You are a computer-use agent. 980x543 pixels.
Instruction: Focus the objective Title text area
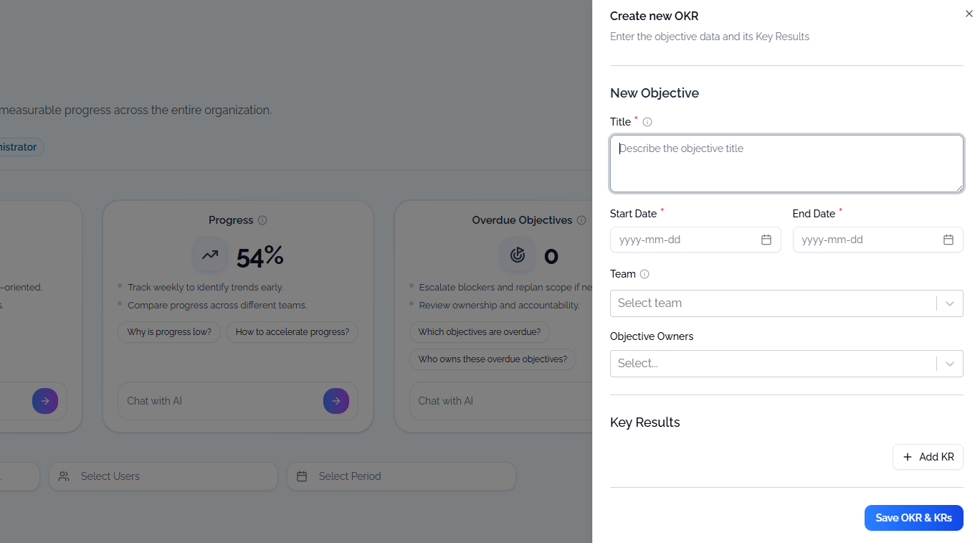[786, 164]
